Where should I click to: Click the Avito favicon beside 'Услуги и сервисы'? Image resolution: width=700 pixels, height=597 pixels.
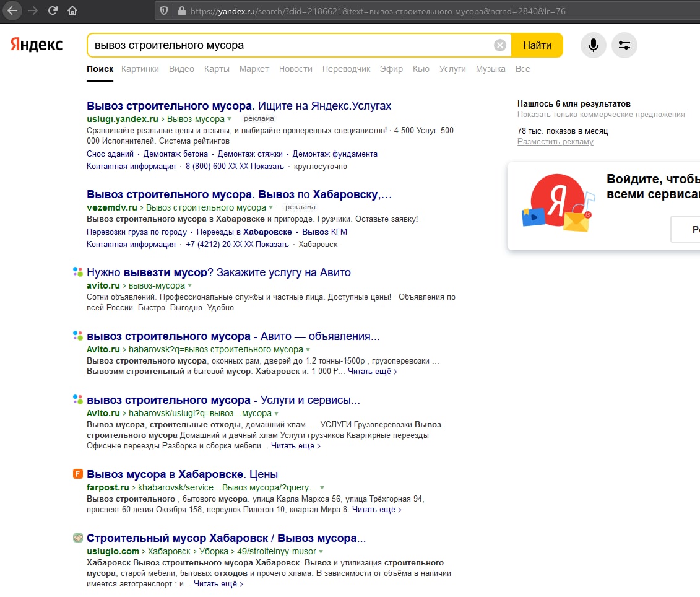(x=78, y=399)
